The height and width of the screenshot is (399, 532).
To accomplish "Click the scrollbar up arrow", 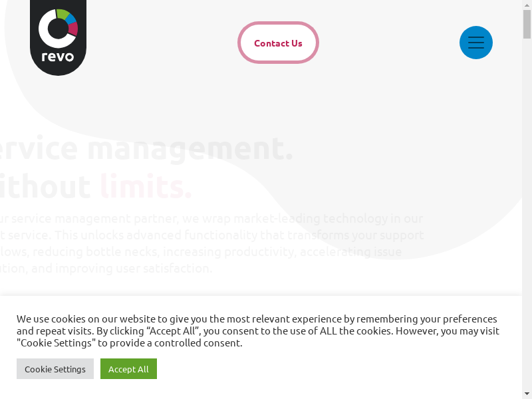I will (x=527, y=5).
